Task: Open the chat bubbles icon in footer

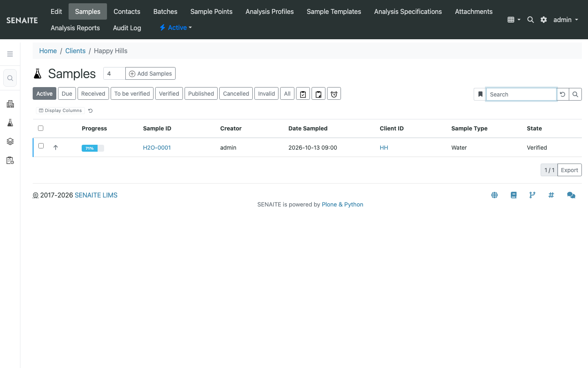Action: (571, 195)
